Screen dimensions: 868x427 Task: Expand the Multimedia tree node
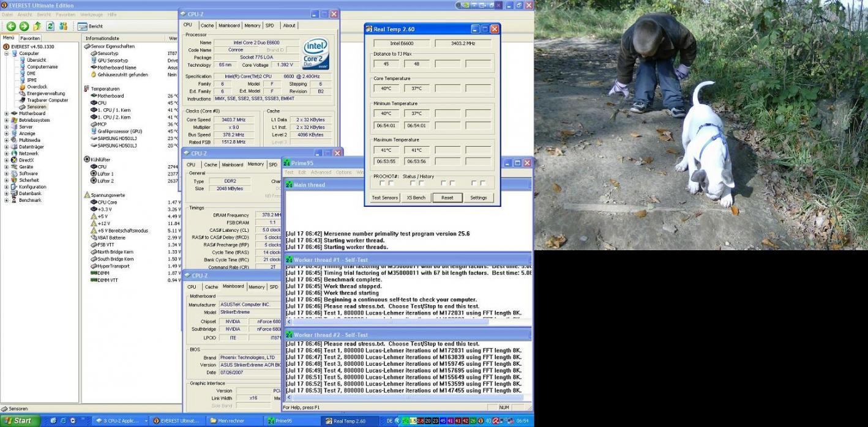click(x=6, y=140)
